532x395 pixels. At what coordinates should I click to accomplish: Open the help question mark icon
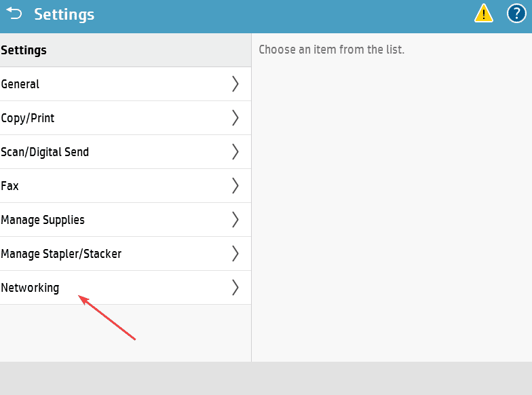[516, 14]
